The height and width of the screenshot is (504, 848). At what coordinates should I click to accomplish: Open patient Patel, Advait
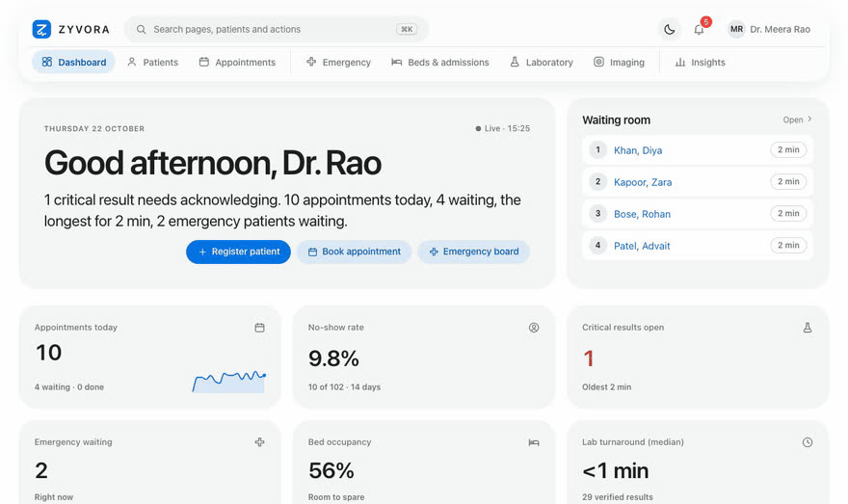tap(642, 246)
